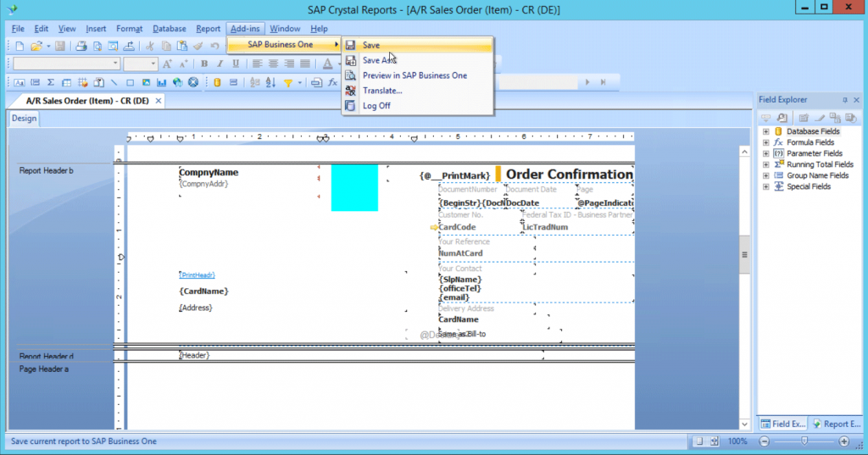Click the Insert Map globe icon
This screenshot has width=868, height=455.
click(x=178, y=82)
